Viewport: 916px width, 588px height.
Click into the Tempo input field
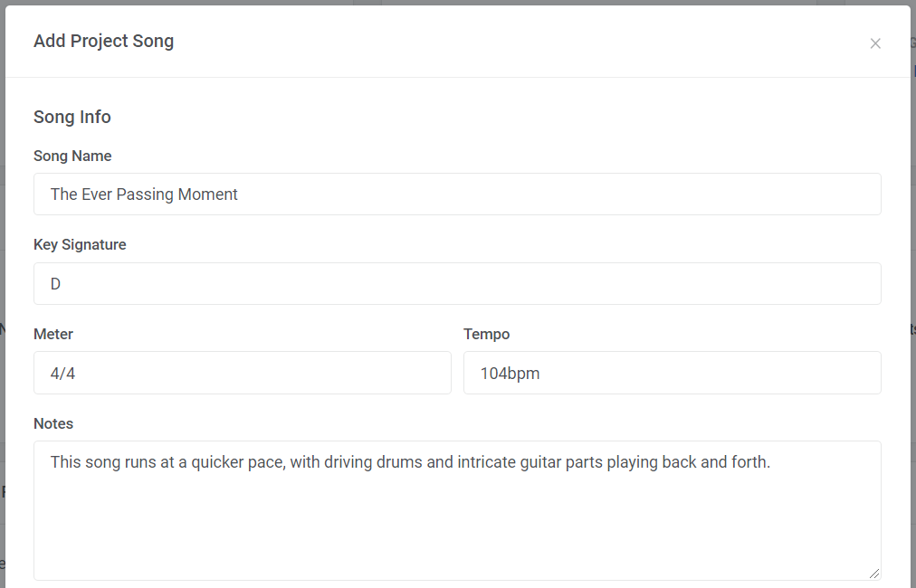(x=672, y=373)
